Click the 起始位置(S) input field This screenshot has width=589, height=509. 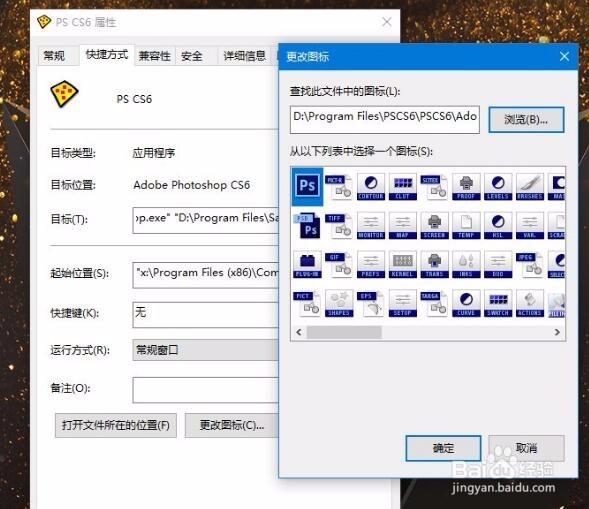206,275
